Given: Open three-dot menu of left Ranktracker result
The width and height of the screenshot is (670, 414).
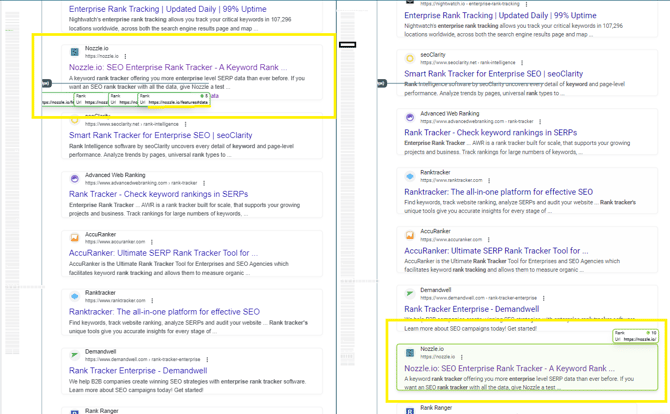Looking at the screenshot, I should click(152, 301).
